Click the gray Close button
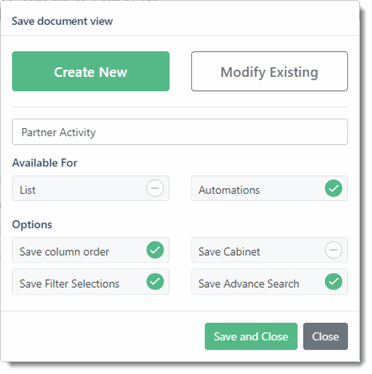The width and height of the screenshot is (372, 374). (x=325, y=336)
